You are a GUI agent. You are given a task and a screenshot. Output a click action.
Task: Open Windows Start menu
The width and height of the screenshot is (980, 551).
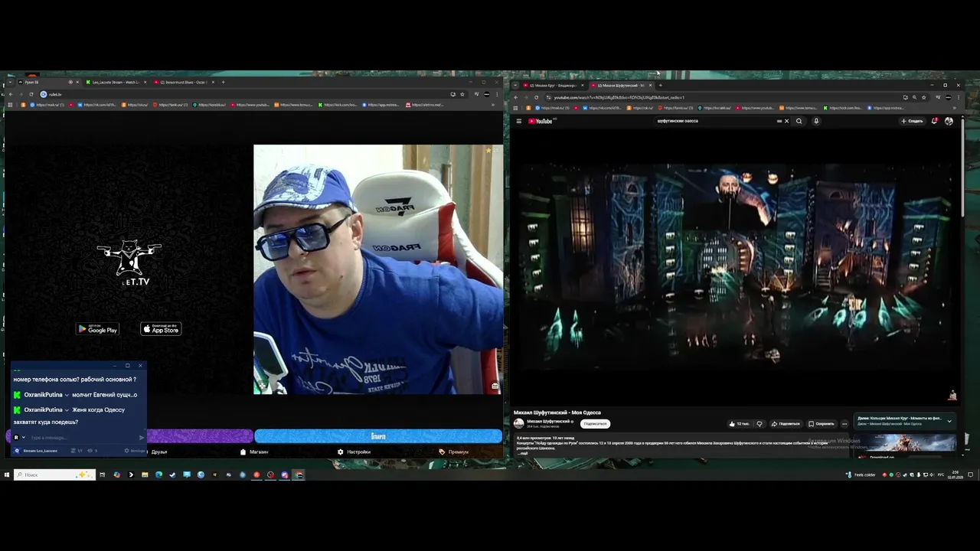[x=6, y=474]
